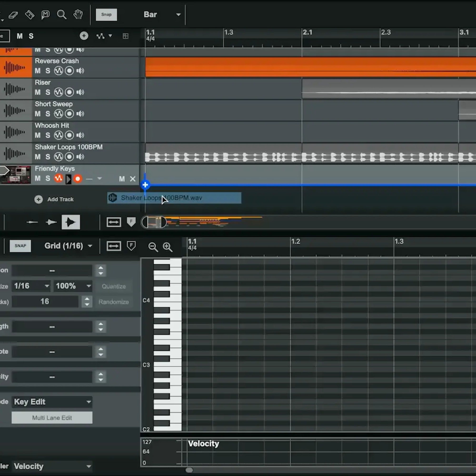Close the Friendly Keys automation lane

pyautogui.click(x=133, y=179)
